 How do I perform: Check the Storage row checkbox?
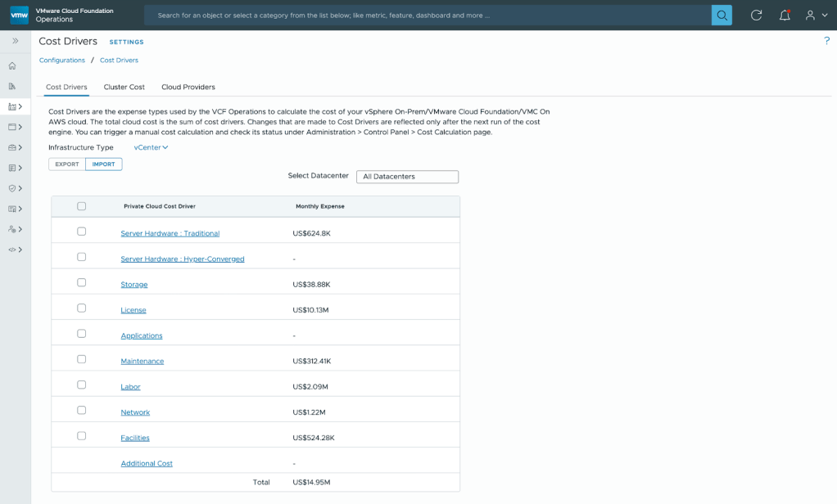tap(82, 282)
